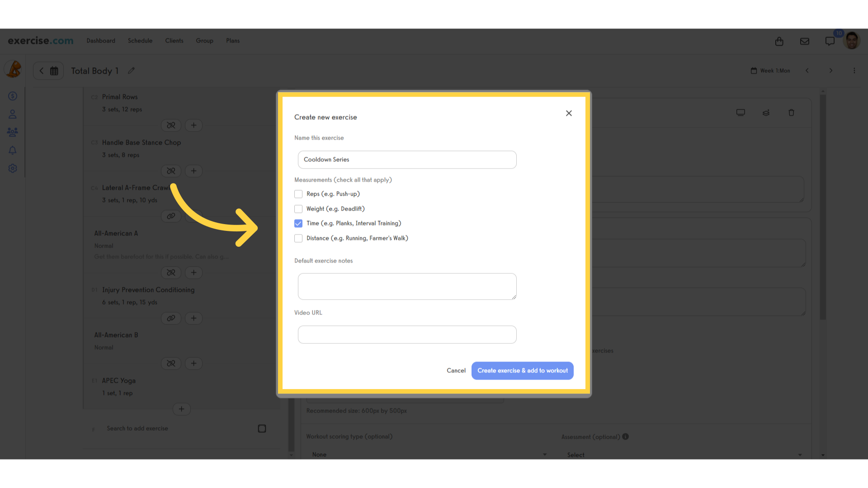Viewport: 868px width, 488px height.
Task: Click the organization logo in sidebar
Action: (14, 69)
